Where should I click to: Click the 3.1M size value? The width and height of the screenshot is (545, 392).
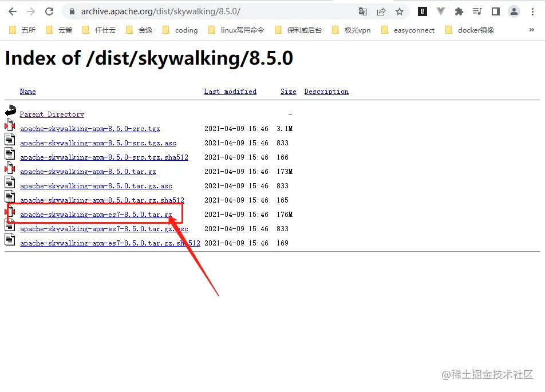(x=285, y=129)
